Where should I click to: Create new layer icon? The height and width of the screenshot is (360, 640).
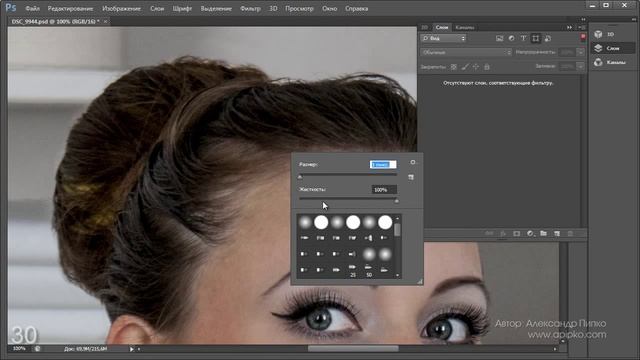[x=557, y=233]
